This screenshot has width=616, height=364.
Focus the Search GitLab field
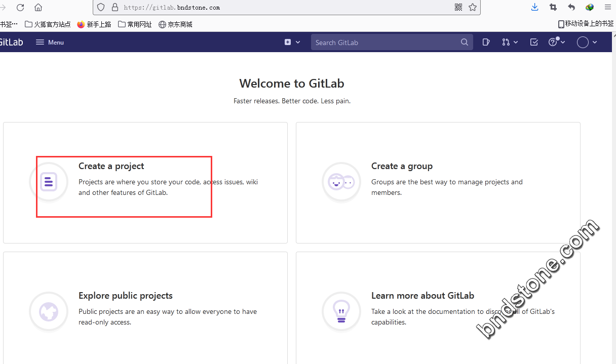[392, 43]
